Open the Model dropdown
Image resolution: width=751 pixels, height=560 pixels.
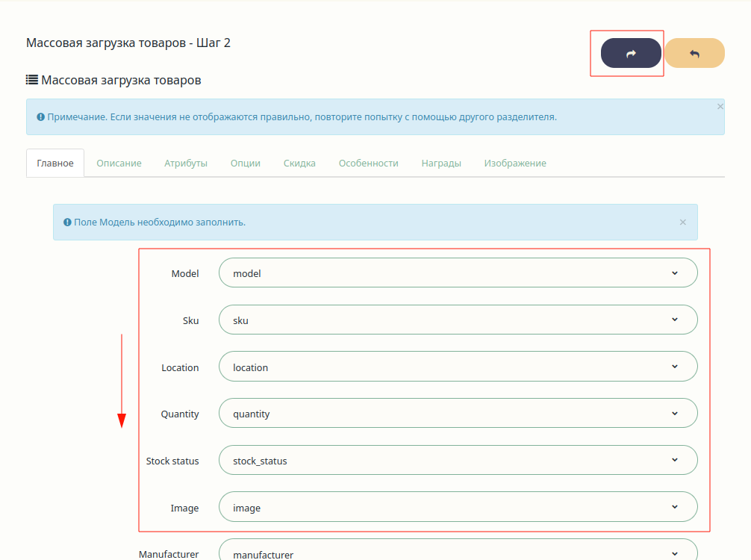pos(458,273)
